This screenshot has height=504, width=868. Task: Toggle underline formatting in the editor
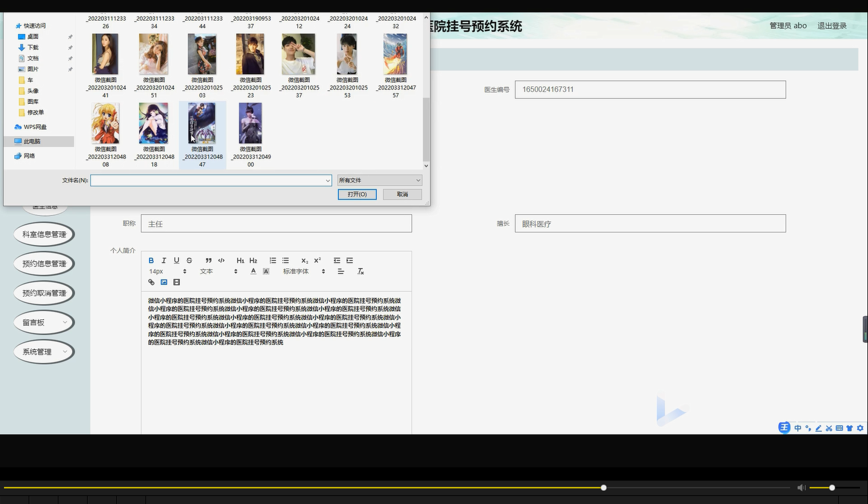point(176,261)
